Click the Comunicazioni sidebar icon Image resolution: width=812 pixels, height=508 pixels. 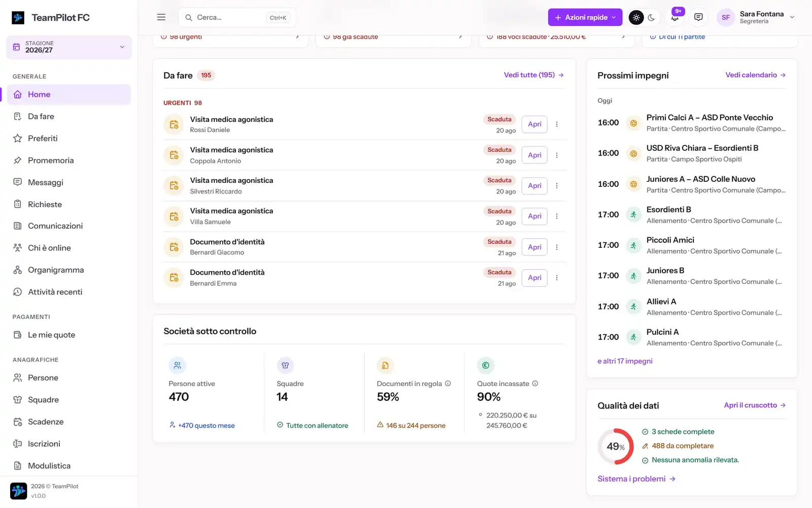click(x=18, y=226)
